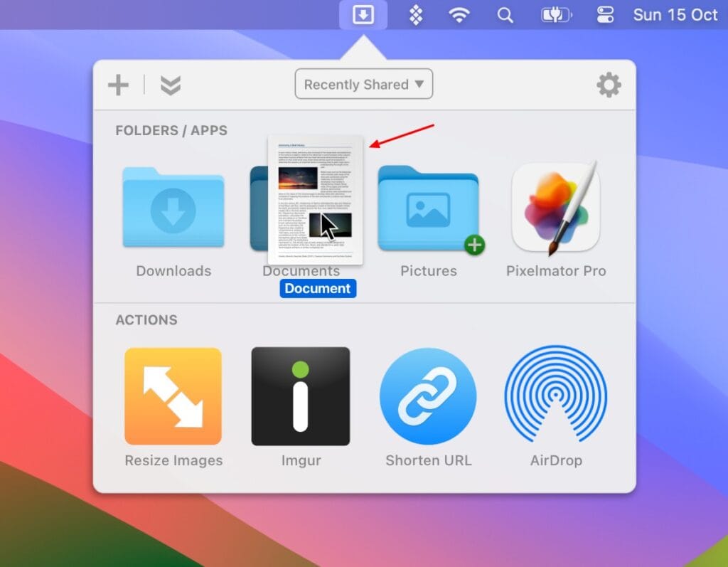The image size is (728, 567).
Task: Open Pixelmator Pro from the grid
Action: (x=556, y=207)
